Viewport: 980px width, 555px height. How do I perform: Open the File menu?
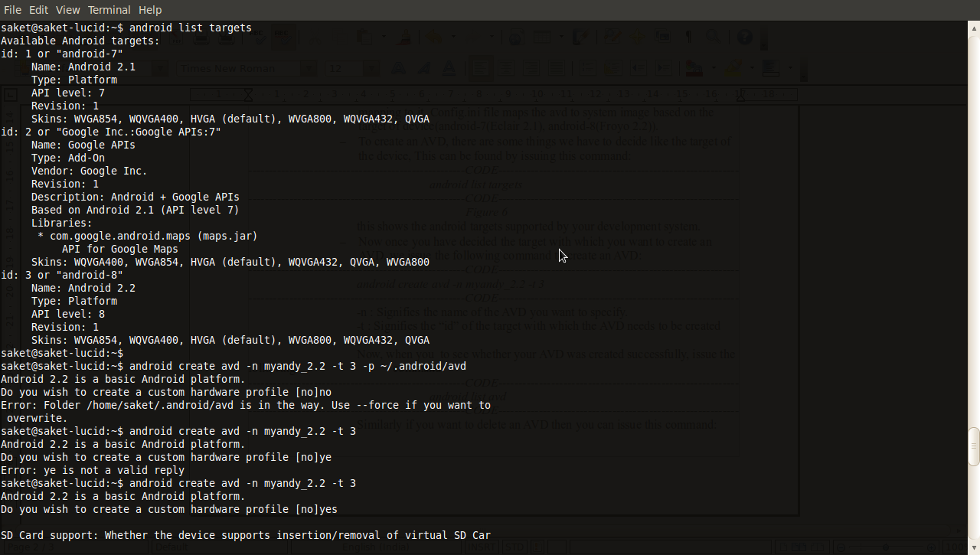coord(12,10)
